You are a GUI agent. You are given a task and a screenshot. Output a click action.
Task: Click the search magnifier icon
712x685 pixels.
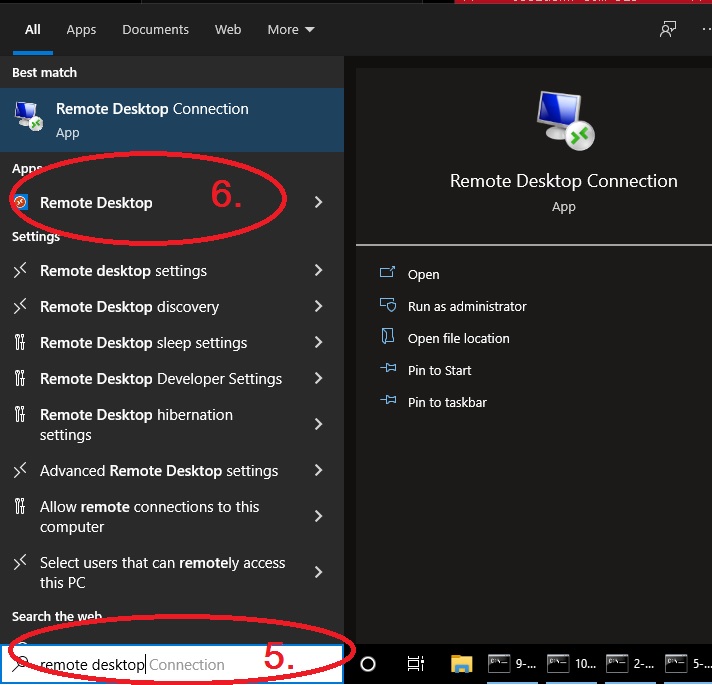[x=20, y=664]
